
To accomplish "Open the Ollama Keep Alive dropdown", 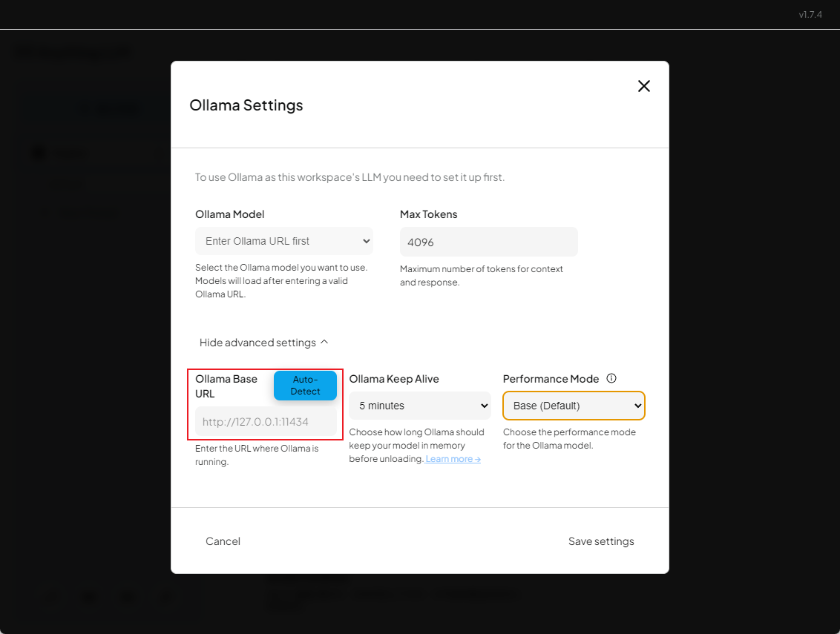I will pos(419,406).
